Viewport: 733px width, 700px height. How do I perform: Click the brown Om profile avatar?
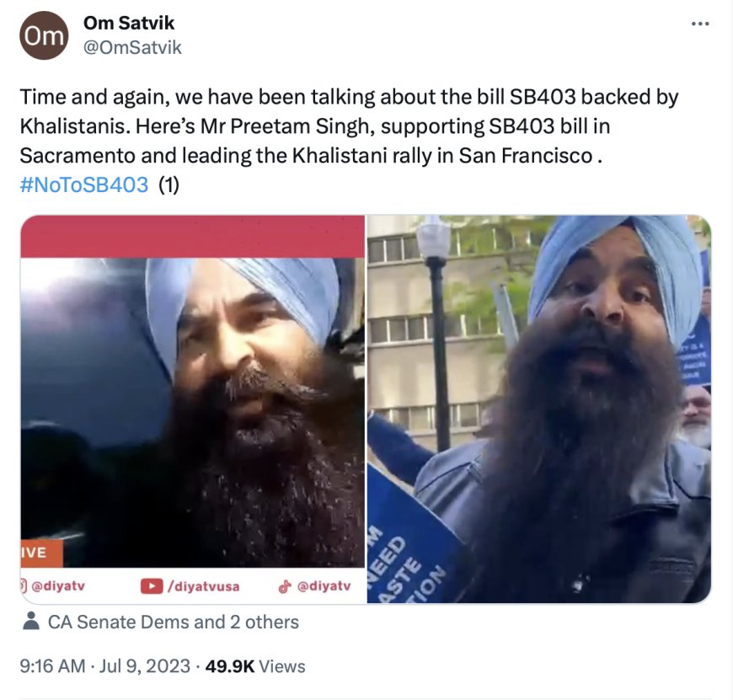tap(44, 35)
